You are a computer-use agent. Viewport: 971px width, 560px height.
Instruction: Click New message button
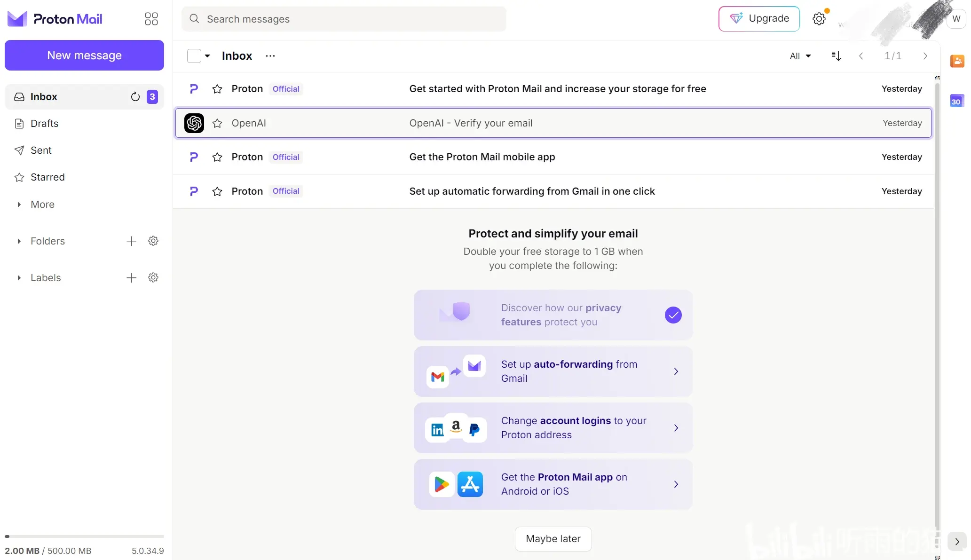point(84,55)
